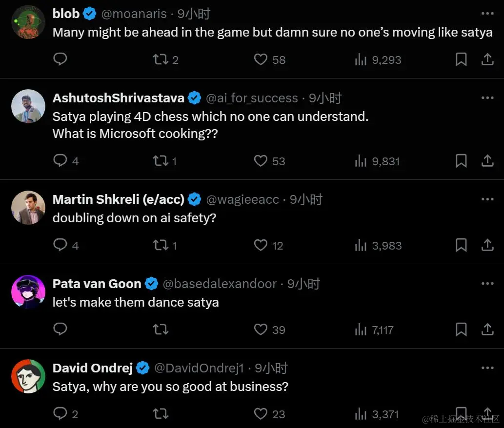Like AshutoshShrivastava's 4D chess tweet
This screenshot has width=504, height=428.
pos(261,161)
